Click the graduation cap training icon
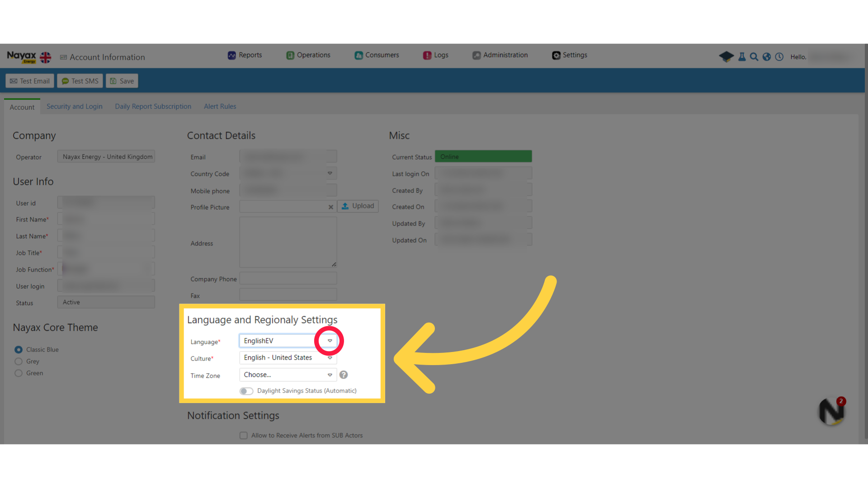Screen dimensions: 868x488 click(x=726, y=56)
